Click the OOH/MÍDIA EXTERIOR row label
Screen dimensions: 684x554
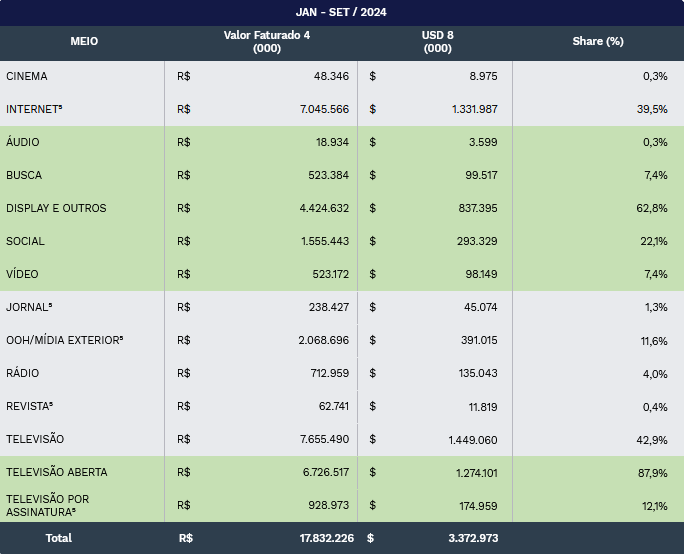point(65,340)
